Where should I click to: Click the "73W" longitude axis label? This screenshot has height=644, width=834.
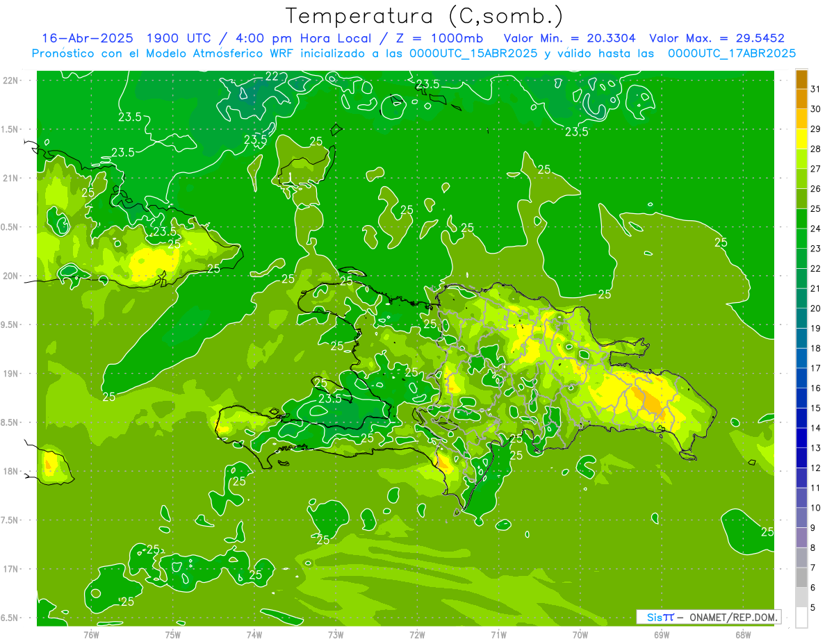pyautogui.click(x=336, y=634)
